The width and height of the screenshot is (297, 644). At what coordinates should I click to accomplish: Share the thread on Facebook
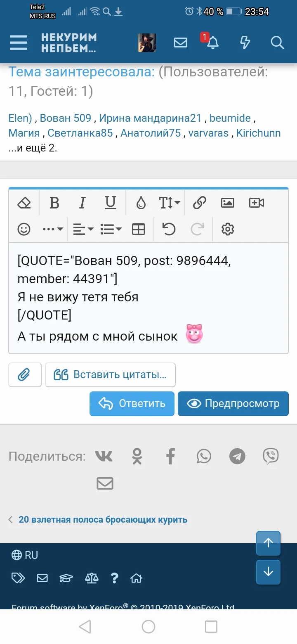[170, 456]
